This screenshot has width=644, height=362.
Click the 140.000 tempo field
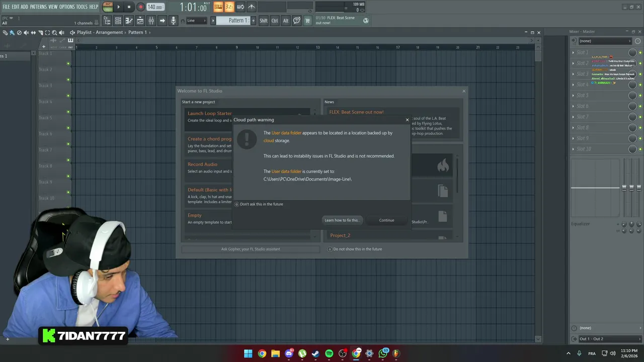[155, 7]
